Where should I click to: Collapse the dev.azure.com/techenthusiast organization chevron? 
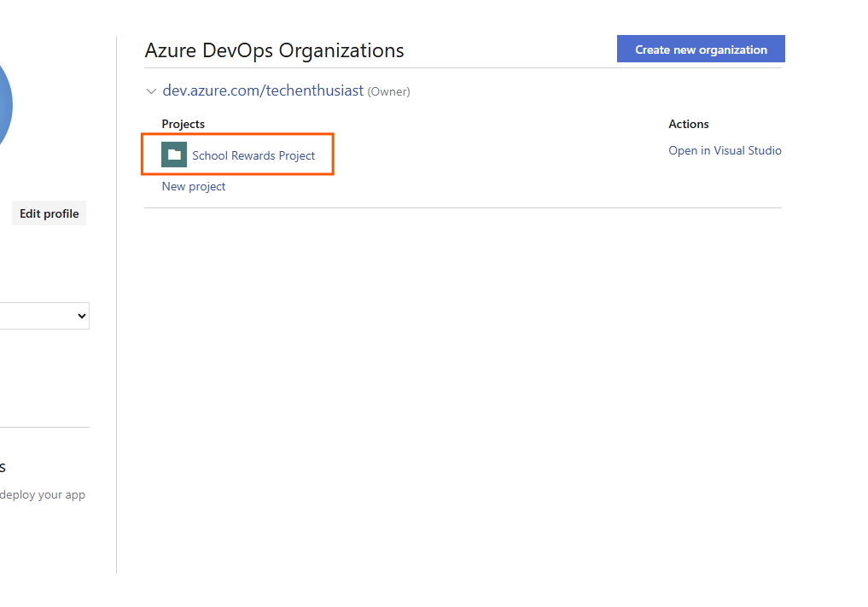(151, 90)
